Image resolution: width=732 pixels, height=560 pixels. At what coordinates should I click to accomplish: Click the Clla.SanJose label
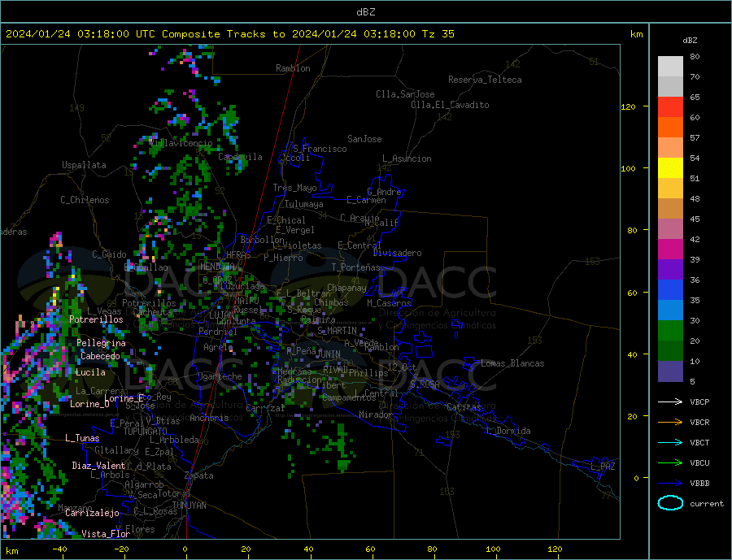coord(405,94)
